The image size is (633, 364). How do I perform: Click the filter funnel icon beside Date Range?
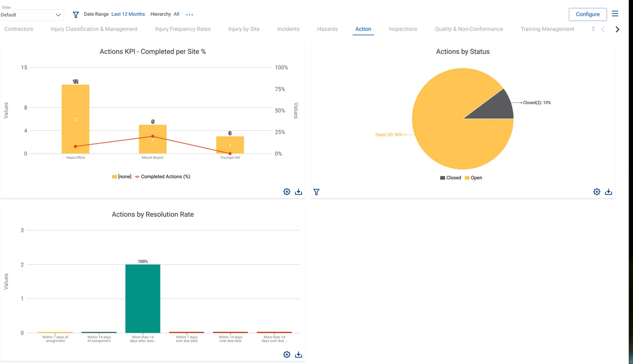pyautogui.click(x=76, y=14)
